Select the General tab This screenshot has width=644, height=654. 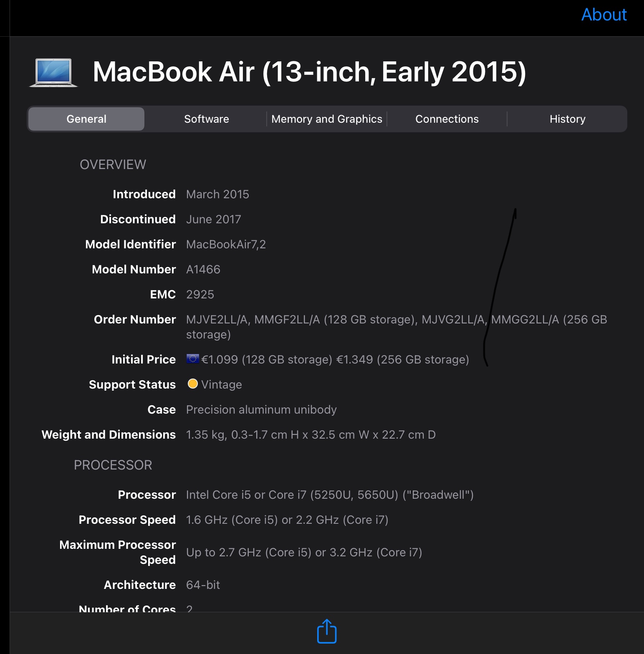coord(86,119)
